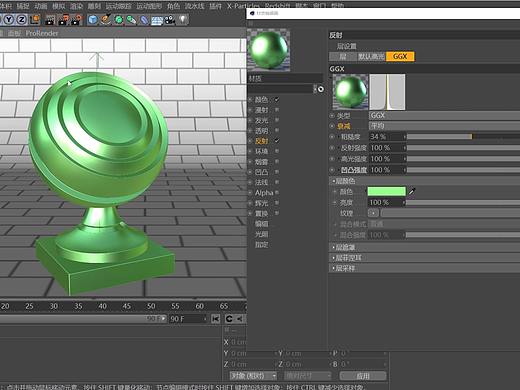This screenshot has width=520, height=390.
Task: Render the view with the clapperboard icon
Action: pyautogui.click(x=50, y=20)
